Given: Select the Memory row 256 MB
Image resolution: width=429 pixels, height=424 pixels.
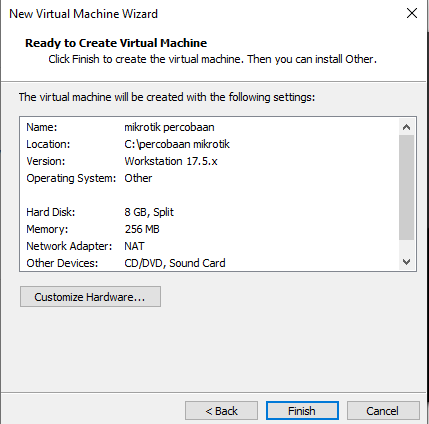Looking at the screenshot, I should (x=209, y=229).
